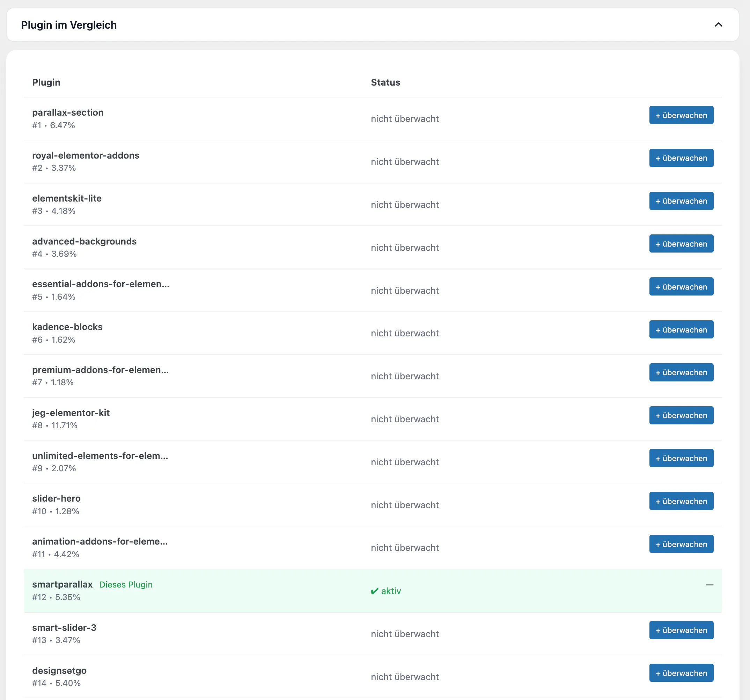Click nicht überwacht status of kadence-blocks
This screenshot has width=750, height=700.
tap(405, 333)
